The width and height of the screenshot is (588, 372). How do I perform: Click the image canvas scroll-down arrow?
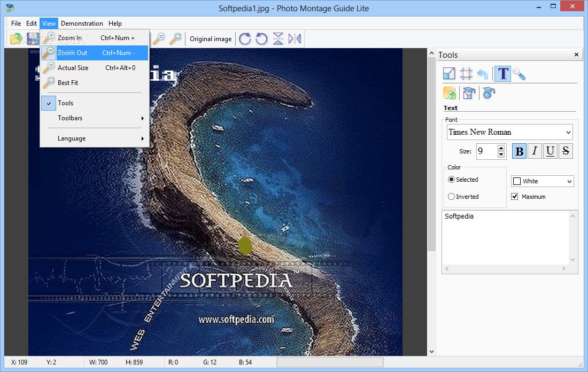click(x=431, y=352)
